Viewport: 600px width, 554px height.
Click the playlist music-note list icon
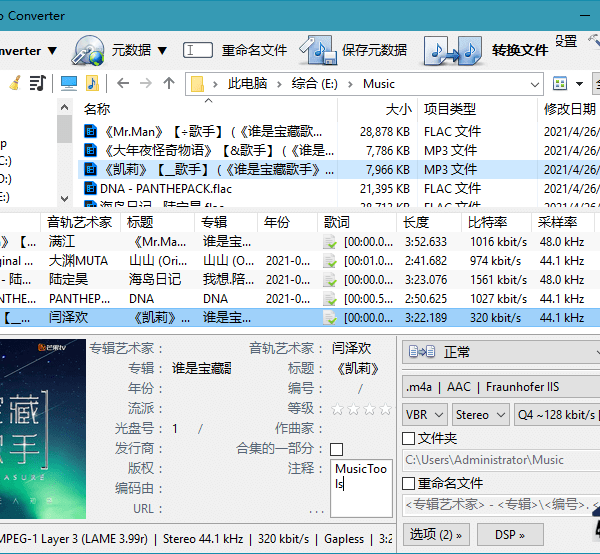click(37, 83)
